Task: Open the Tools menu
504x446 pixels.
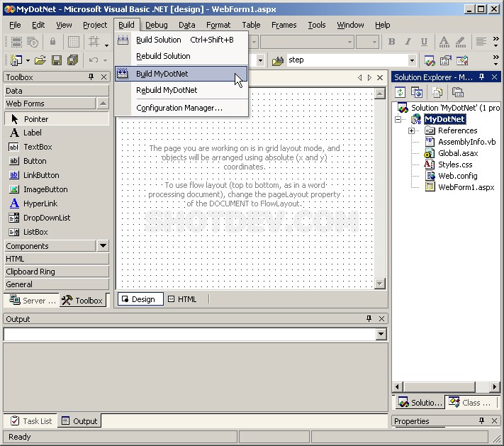Action: (317, 25)
